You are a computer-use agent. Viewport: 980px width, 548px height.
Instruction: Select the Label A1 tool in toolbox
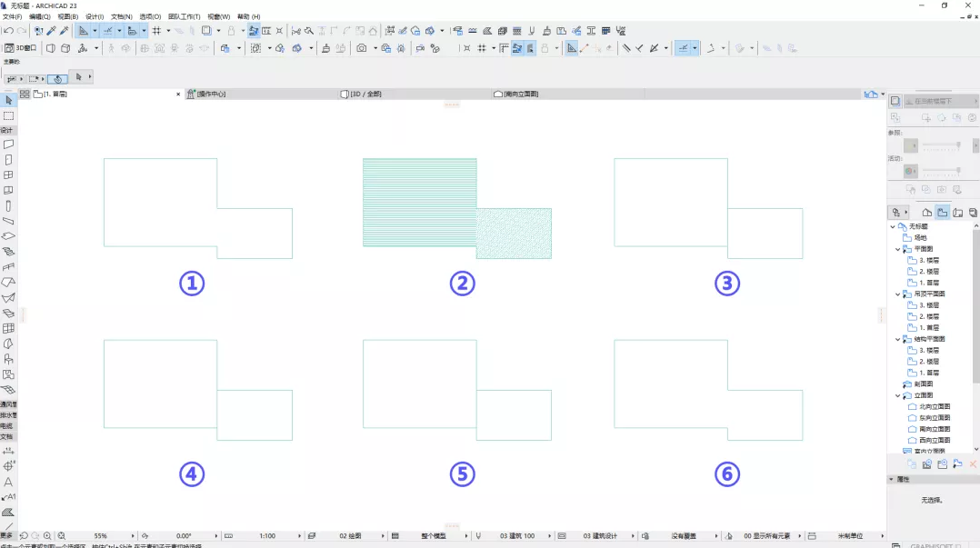tap(8, 497)
